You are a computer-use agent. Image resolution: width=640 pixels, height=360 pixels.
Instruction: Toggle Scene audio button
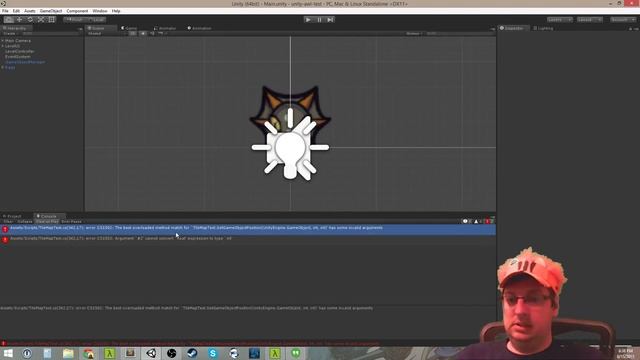(x=152, y=33)
